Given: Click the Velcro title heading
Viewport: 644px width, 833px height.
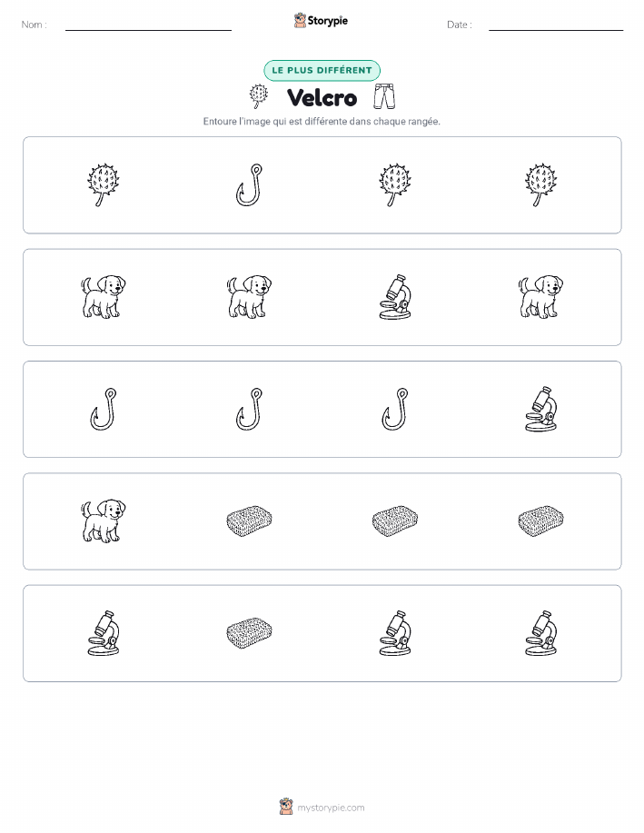Looking at the screenshot, I should [322, 98].
